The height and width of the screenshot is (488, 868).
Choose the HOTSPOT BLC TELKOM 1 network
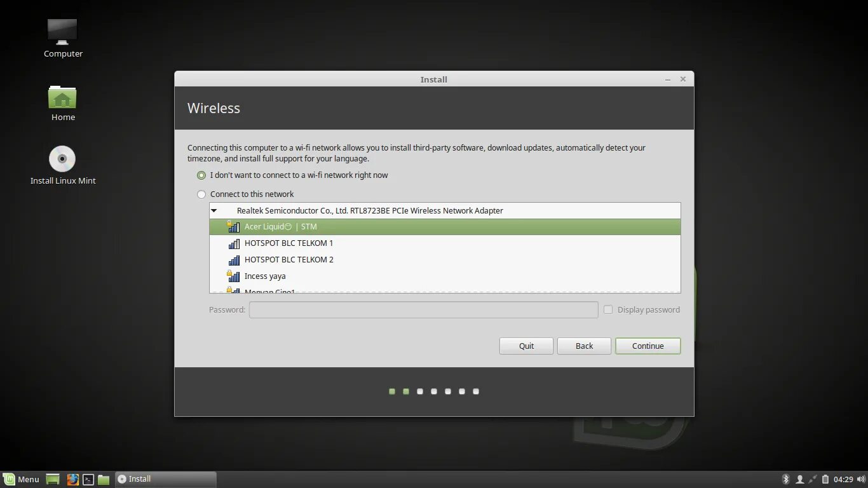click(x=445, y=243)
